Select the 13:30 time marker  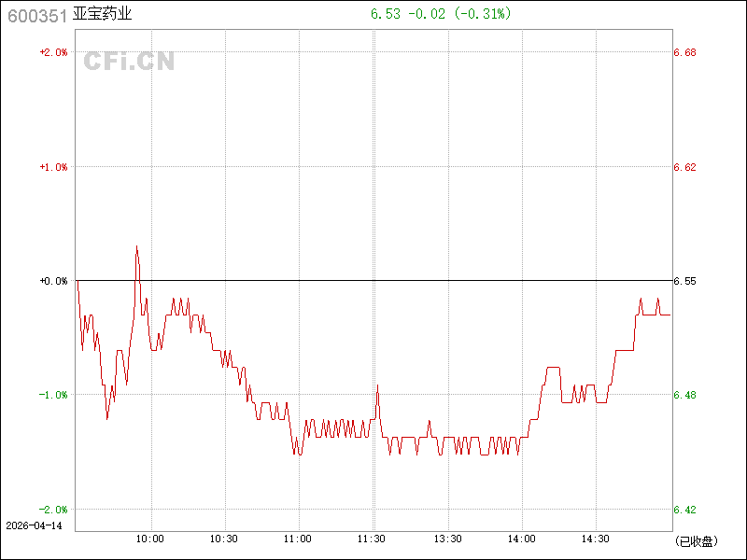447,539
